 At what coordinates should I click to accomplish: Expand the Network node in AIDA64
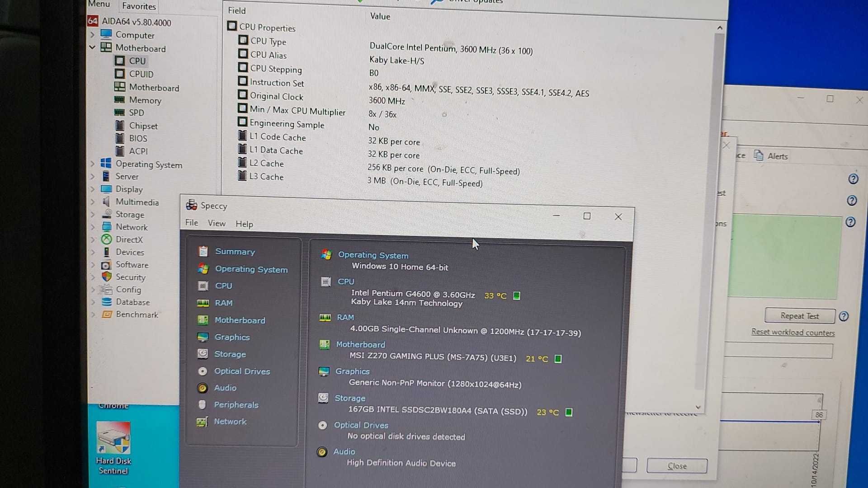(x=92, y=227)
